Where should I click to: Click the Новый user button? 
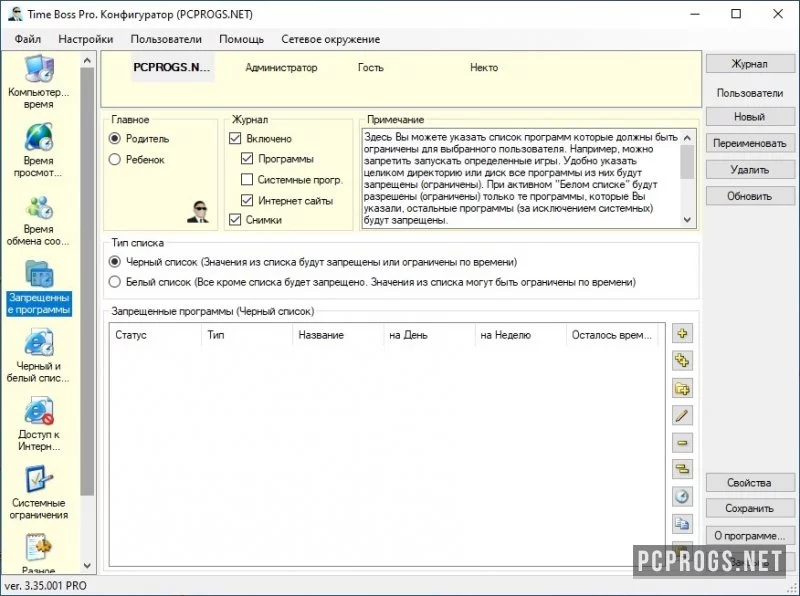coord(750,117)
